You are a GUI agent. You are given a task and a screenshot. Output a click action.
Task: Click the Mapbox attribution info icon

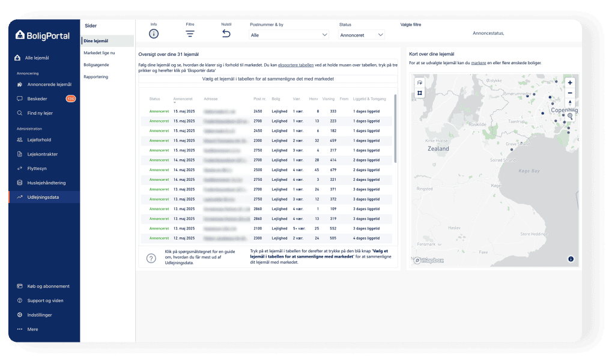tap(570, 259)
